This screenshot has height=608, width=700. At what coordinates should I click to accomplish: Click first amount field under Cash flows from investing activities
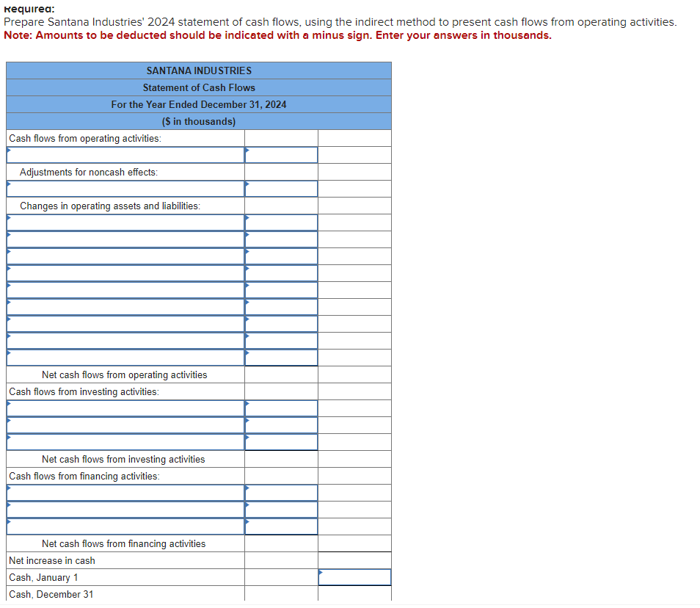281,408
